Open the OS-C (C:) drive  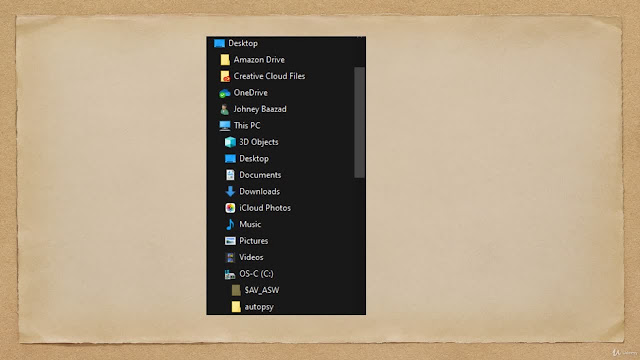click(x=249, y=274)
